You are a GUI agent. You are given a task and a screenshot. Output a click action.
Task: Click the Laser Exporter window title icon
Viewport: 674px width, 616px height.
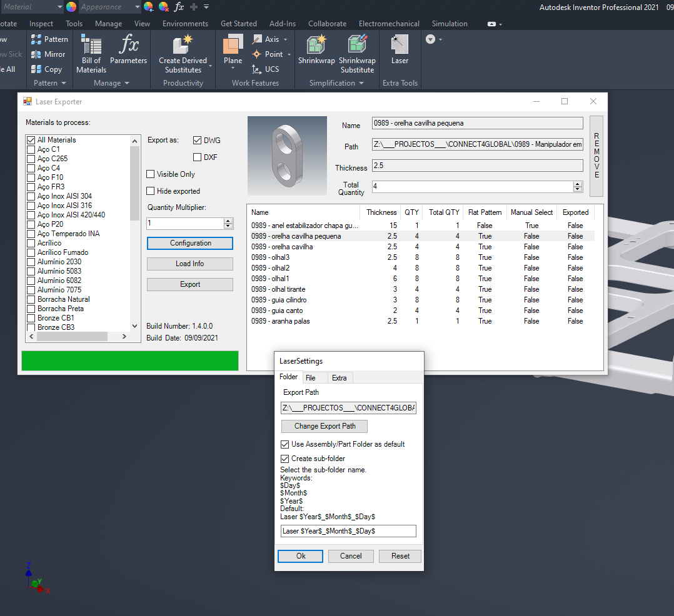(28, 101)
